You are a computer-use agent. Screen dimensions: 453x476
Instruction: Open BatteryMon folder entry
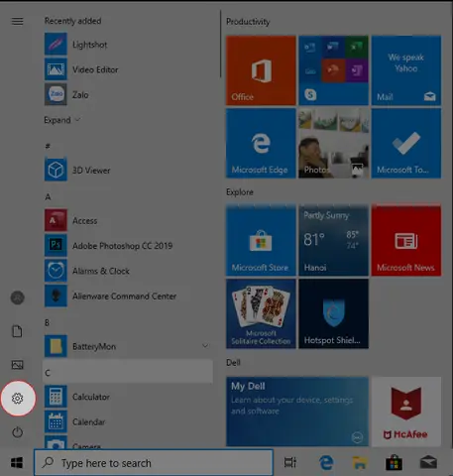(128, 346)
